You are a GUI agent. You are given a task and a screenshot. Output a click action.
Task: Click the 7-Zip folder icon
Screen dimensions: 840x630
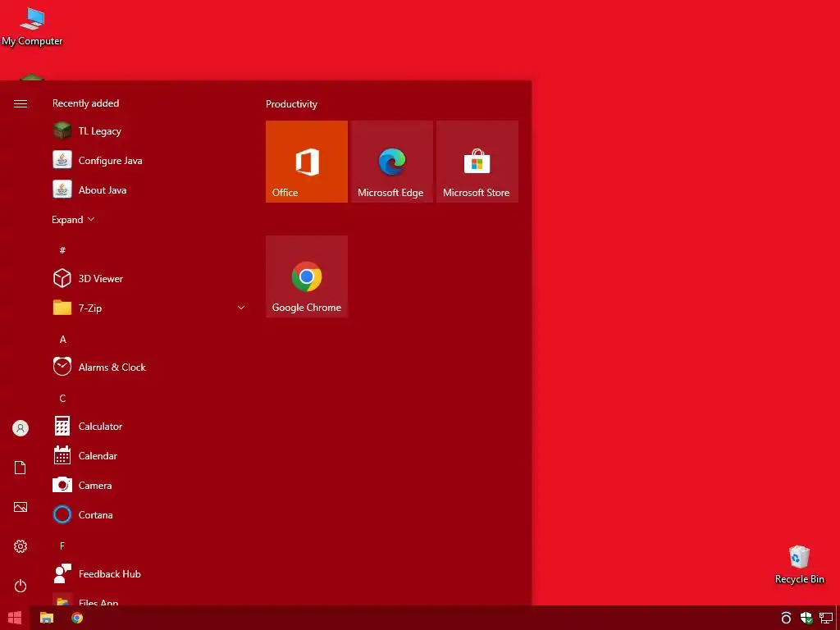coord(62,308)
